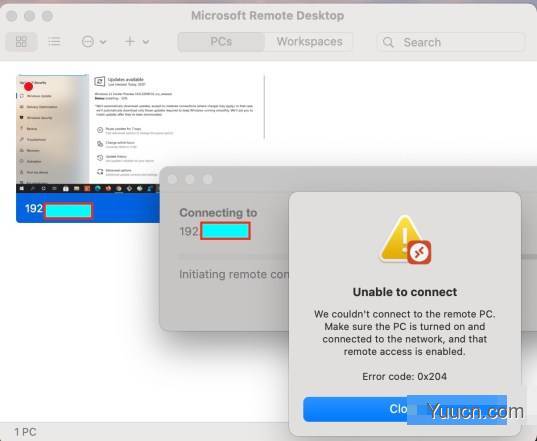The height and width of the screenshot is (441, 537).
Task: Select the Workspaces tab
Action: pyautogui.click(x=309, y=42)
